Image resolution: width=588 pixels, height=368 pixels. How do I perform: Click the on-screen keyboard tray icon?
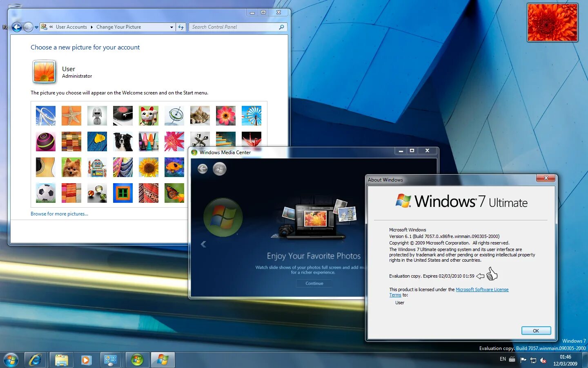click(512, 359)
